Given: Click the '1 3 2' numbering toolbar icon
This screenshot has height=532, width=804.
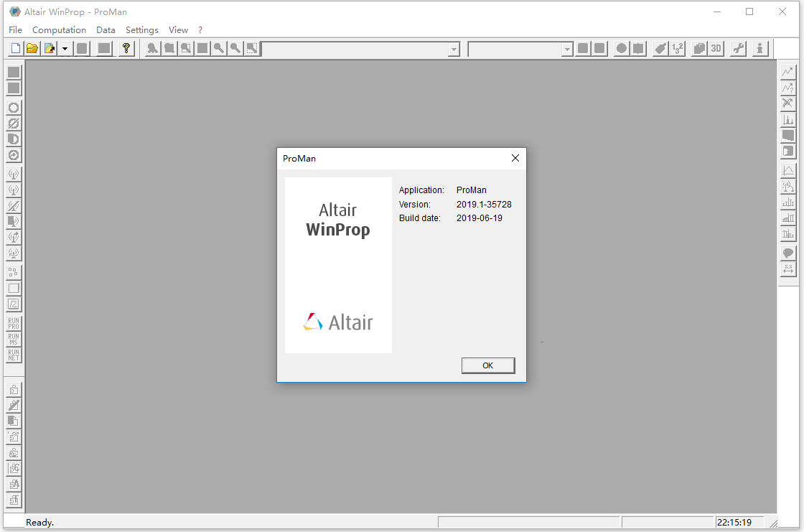Looking at the screenshot, I should pos(678,49).
